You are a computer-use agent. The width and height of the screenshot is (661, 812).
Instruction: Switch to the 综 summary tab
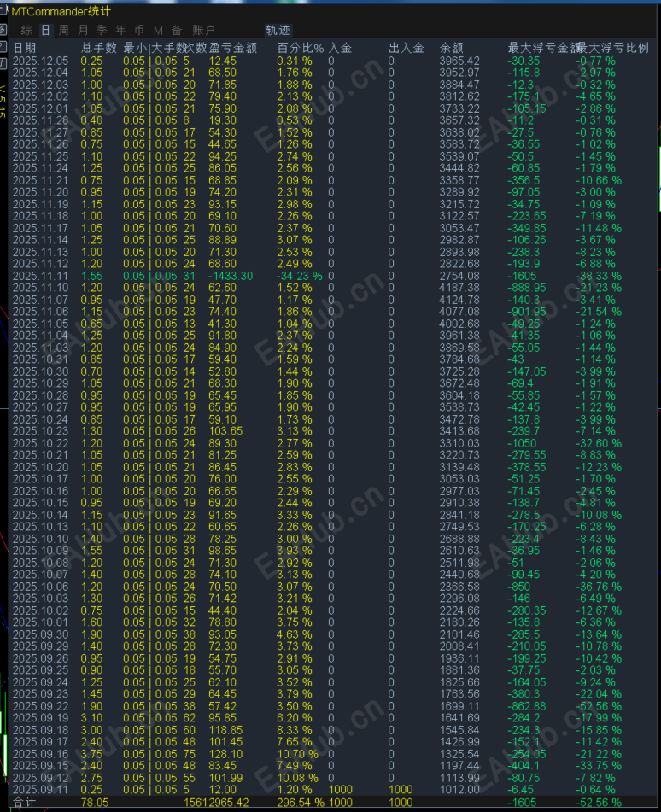click(26, 31)
